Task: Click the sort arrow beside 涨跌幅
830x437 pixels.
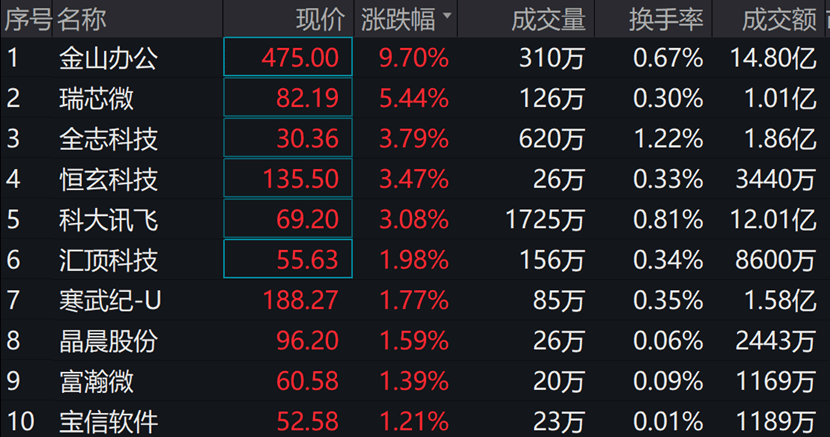Action: [x=446, y=18]
